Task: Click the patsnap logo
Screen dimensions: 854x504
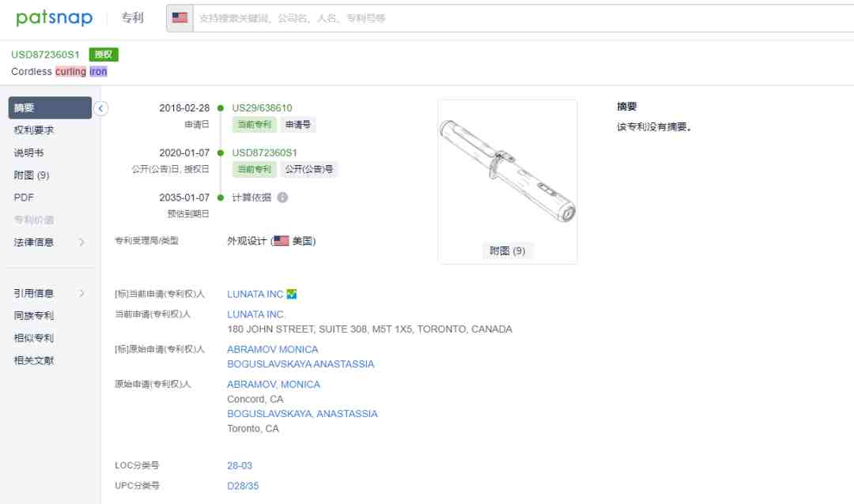Action: 54,17
